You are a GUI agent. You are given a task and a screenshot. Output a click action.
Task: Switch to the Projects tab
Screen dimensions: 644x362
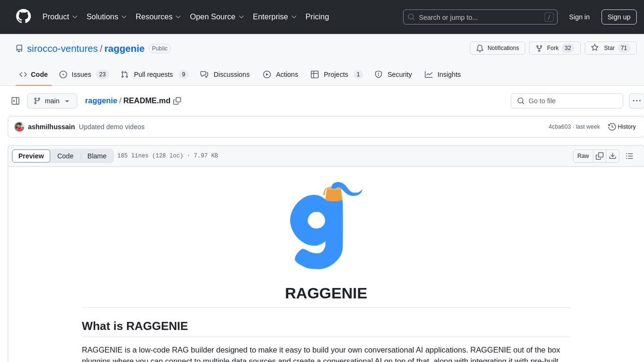point(337,74)
